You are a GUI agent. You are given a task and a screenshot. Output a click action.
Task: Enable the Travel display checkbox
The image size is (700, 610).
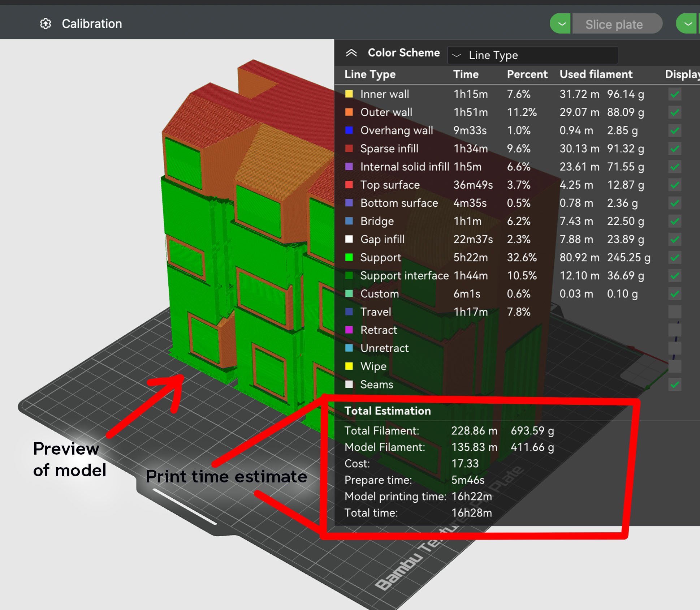click(x=674, y=312)
